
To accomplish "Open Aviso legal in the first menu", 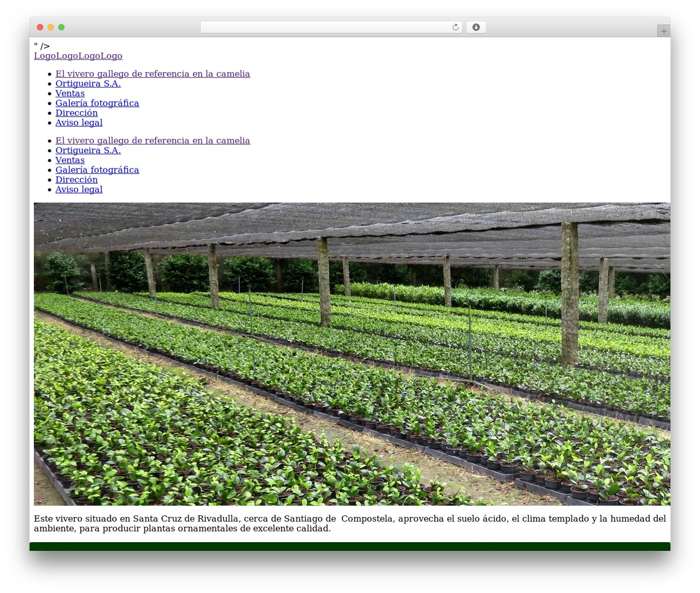I will pos(79,123).
